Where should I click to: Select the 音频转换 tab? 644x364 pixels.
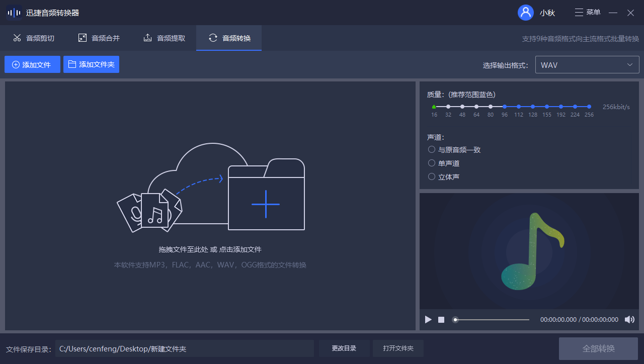pyautogui.click(x=229, y=38)
